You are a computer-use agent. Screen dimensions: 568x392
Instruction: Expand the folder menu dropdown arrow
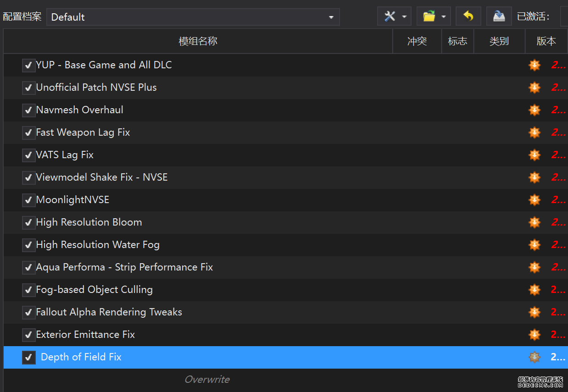point(444,17)
